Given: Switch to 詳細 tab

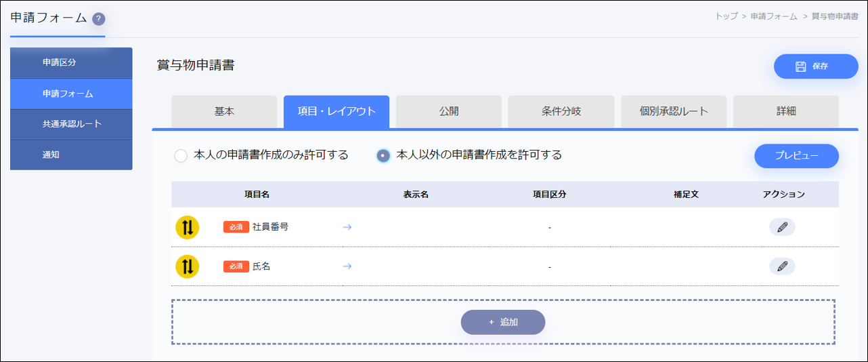Looking at the screenshot, I should 786,111.
